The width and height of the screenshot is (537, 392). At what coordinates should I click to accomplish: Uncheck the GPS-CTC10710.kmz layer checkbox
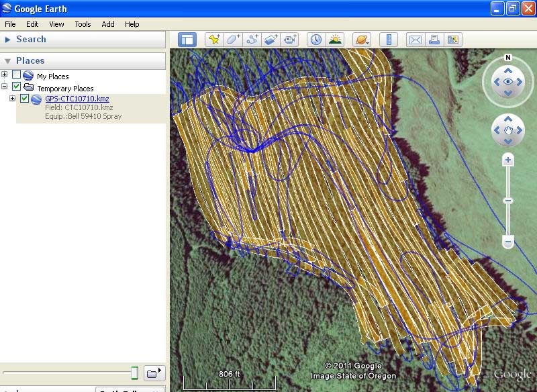[x=25, y=99]
